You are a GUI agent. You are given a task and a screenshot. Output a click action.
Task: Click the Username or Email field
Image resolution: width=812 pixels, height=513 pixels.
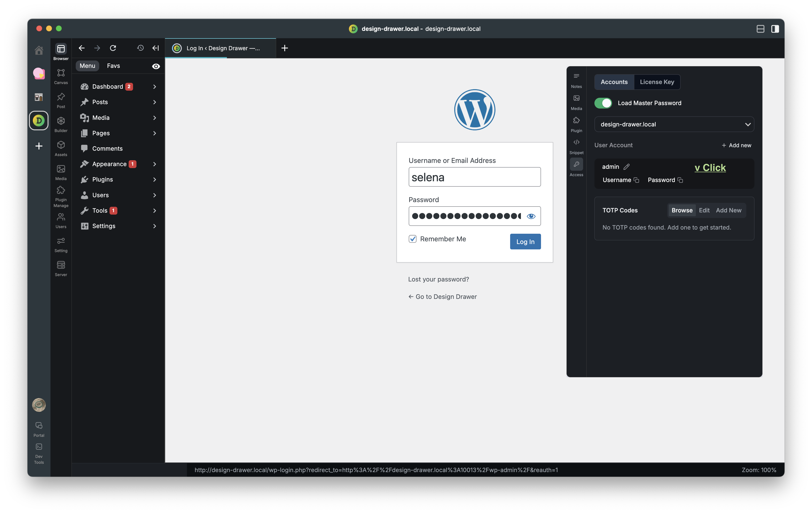coord(474,177)
